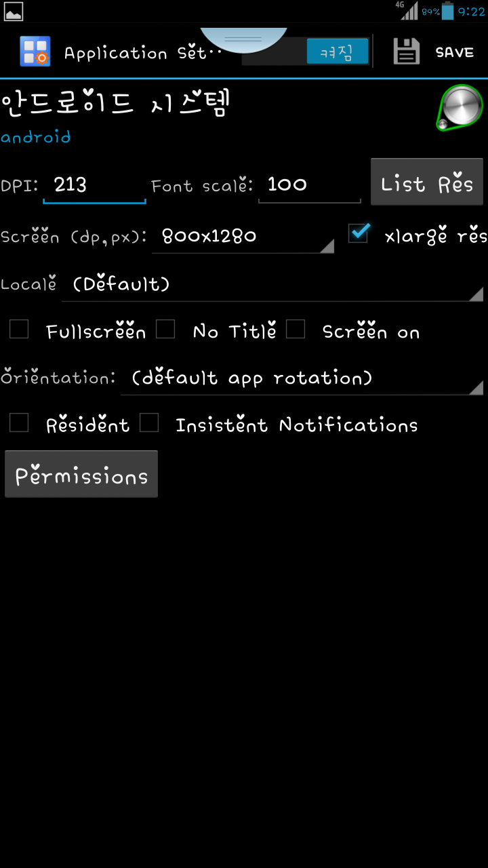Expand the Locale (Default) dropdown

(272, 285)
